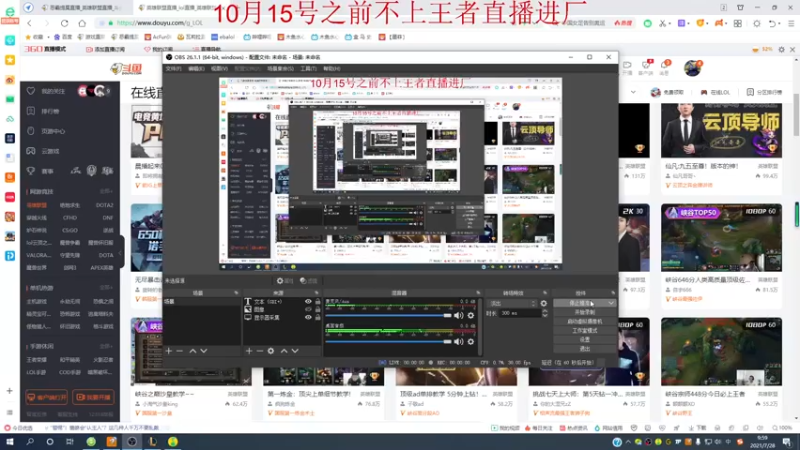Open the View menu in OBS
The width and height of the screenshot is (800, 450).
[x=219, y=68]
